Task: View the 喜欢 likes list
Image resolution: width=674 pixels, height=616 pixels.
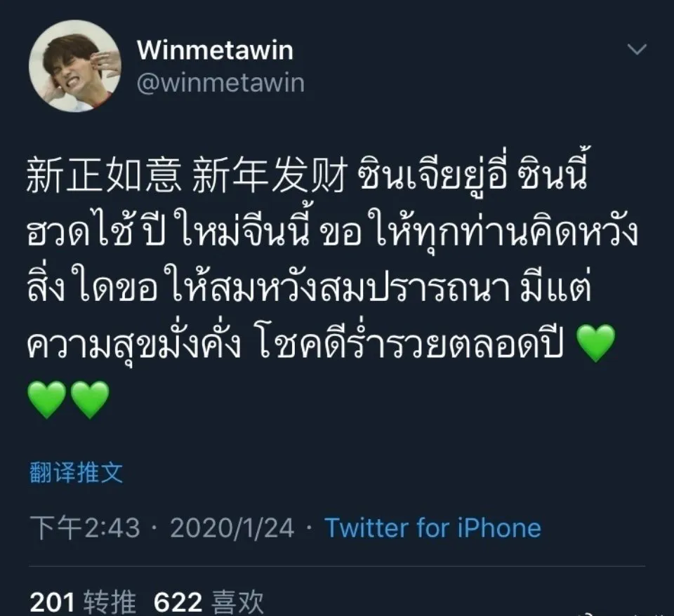Action: (237, 602)
